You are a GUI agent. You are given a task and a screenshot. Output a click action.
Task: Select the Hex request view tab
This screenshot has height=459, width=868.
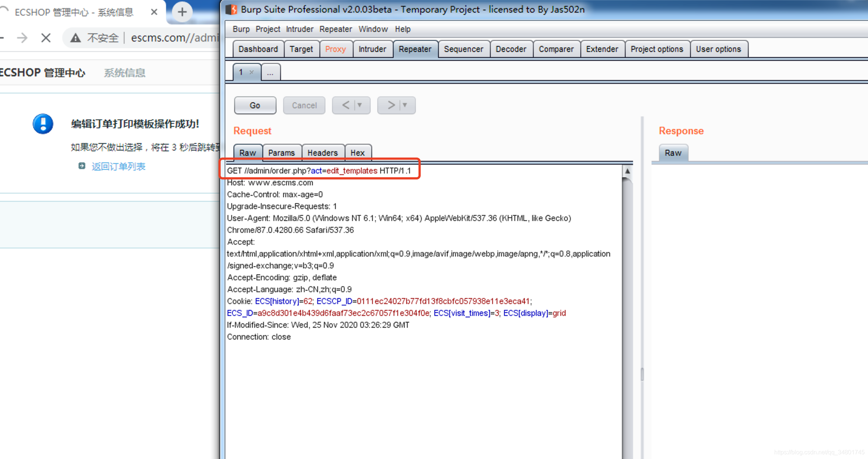[358, 152]
